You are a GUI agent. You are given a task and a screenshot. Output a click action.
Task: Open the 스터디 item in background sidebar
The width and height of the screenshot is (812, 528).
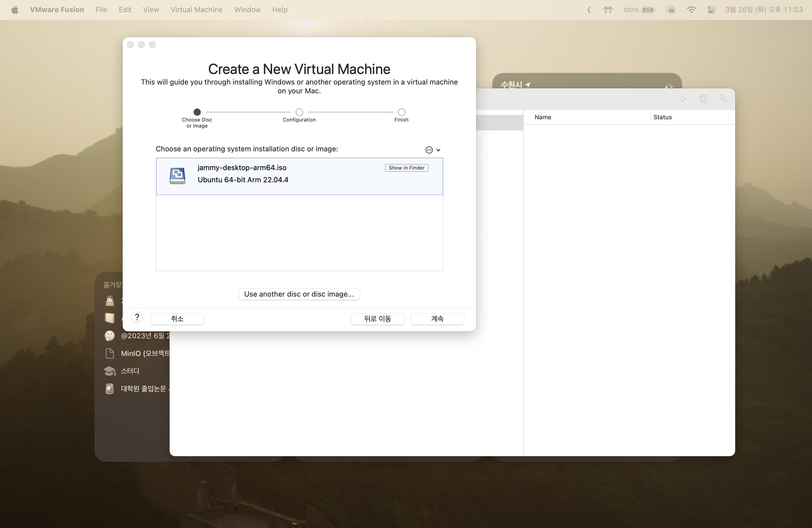130,371
